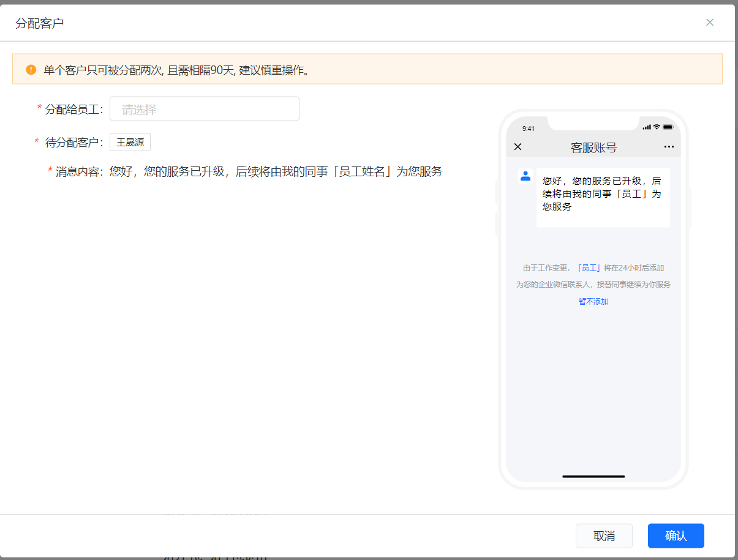
Task: Click the 客服账号 title in phone preview
Action: [x=593, y=147]
